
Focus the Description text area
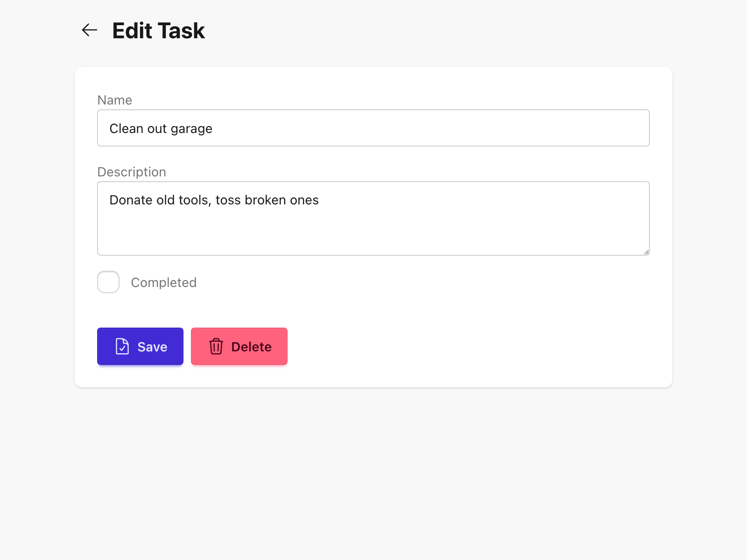click(373, 218)
